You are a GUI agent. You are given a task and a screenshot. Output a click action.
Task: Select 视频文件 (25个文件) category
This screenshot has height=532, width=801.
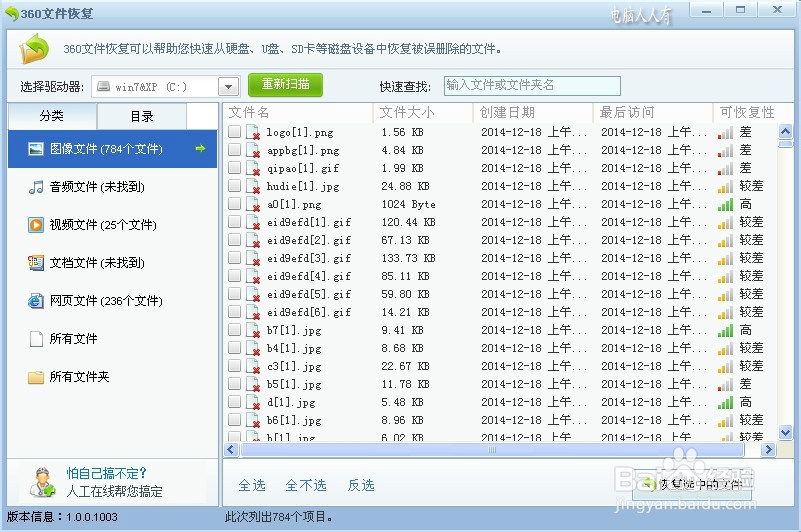click(112, 225)
